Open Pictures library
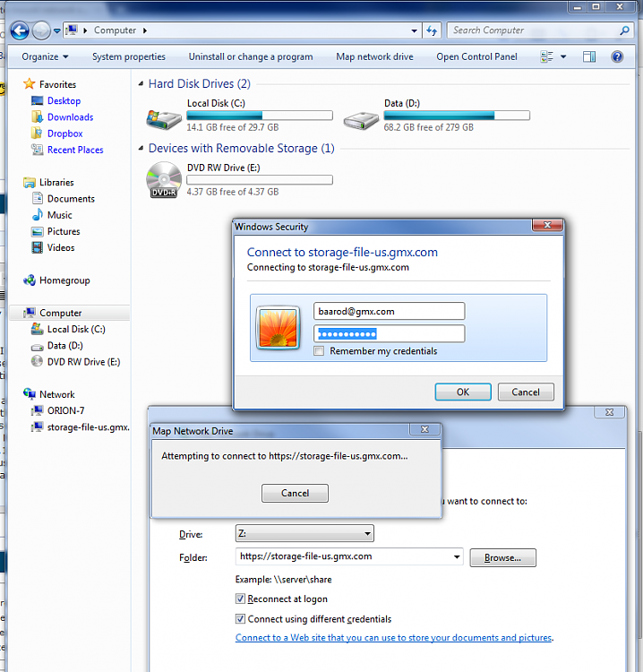This screenshot has height=672, width=643. [x=64, y=231]
